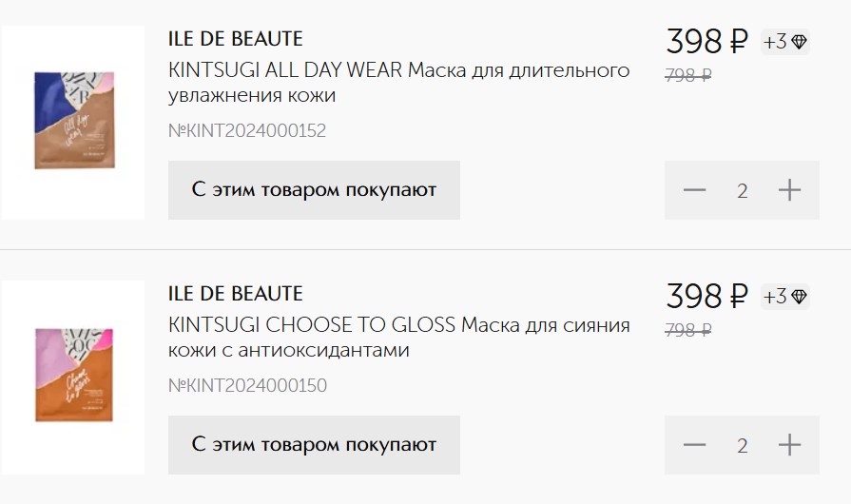This screenshot has width=851, height=504.
Task: Click ILE DE BEAUTE brand above CHOOSE TO GLOSS
Action: tap(236, 294)
